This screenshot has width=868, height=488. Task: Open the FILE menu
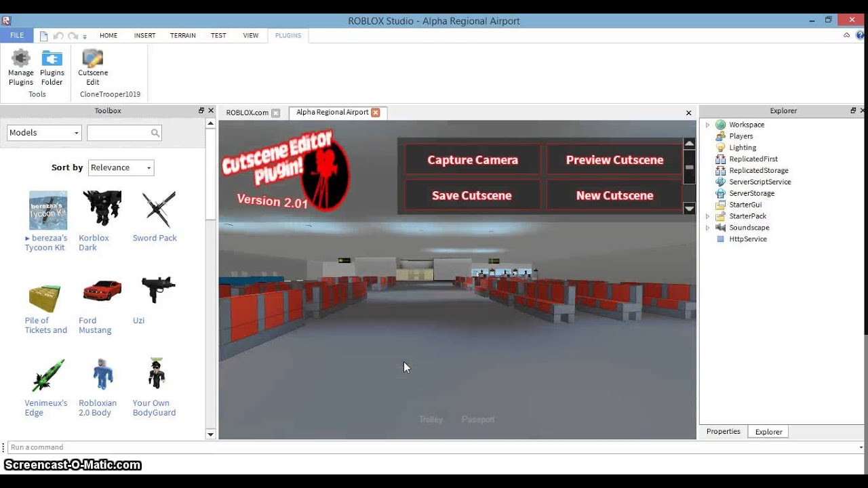[17, 35]
